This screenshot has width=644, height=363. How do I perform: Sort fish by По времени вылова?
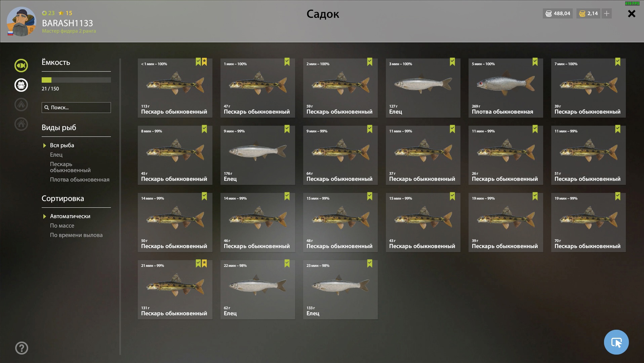pos(76,235)
